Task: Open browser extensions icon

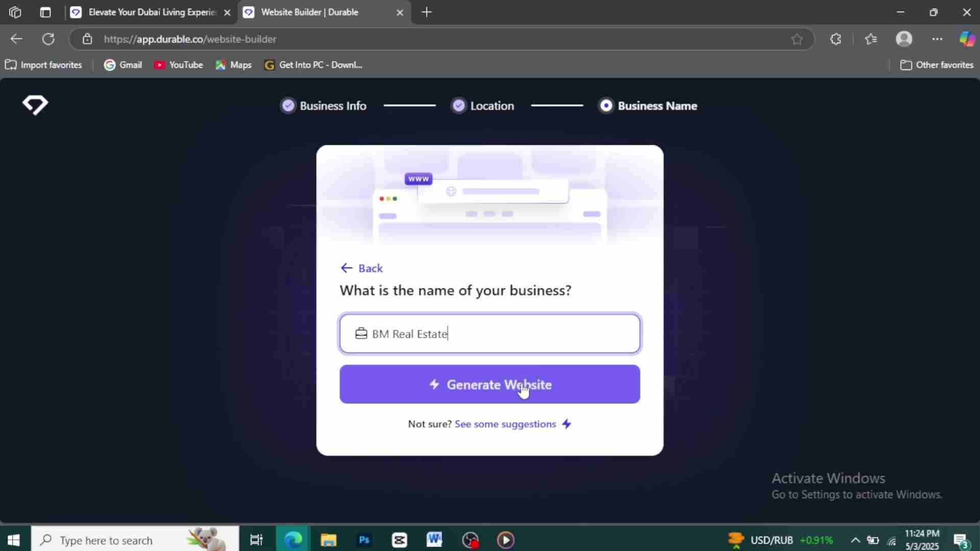Action: pos(836,39)
